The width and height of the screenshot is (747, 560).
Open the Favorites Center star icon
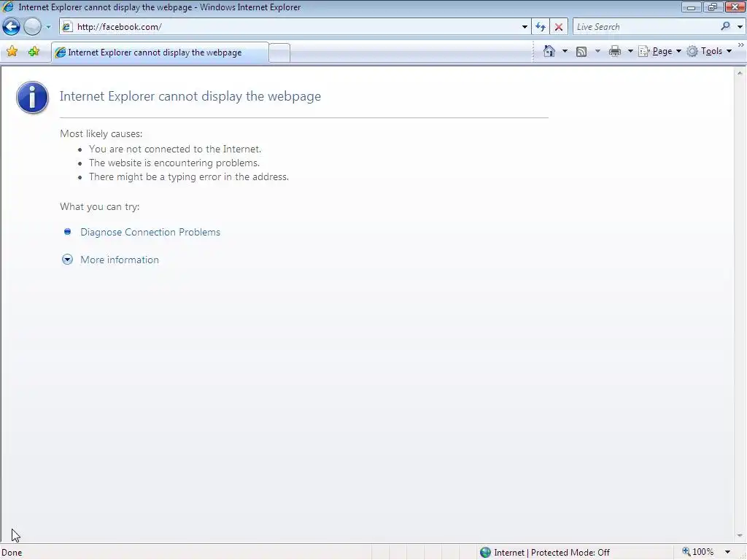coord(12,52)
